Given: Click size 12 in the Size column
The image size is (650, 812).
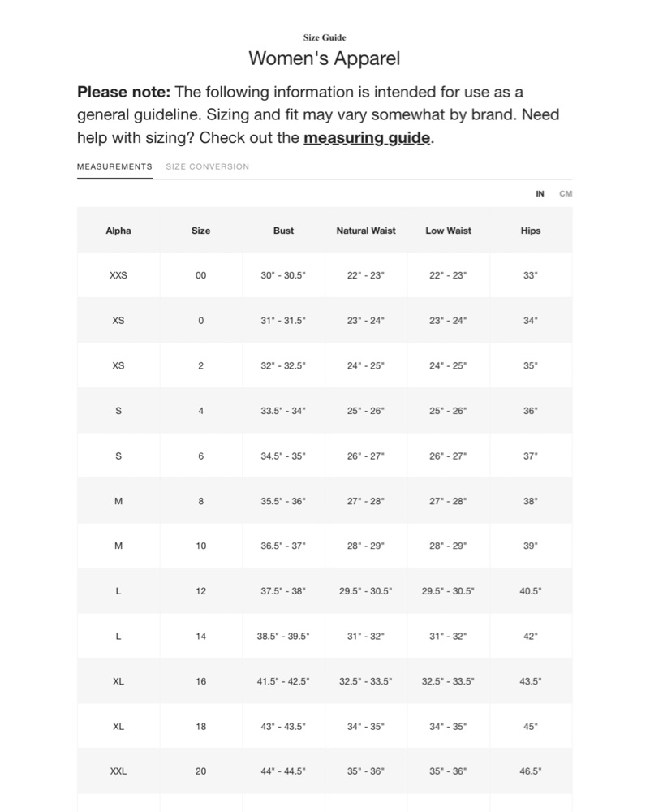Looking at the screenshot, I should [200, 591].
